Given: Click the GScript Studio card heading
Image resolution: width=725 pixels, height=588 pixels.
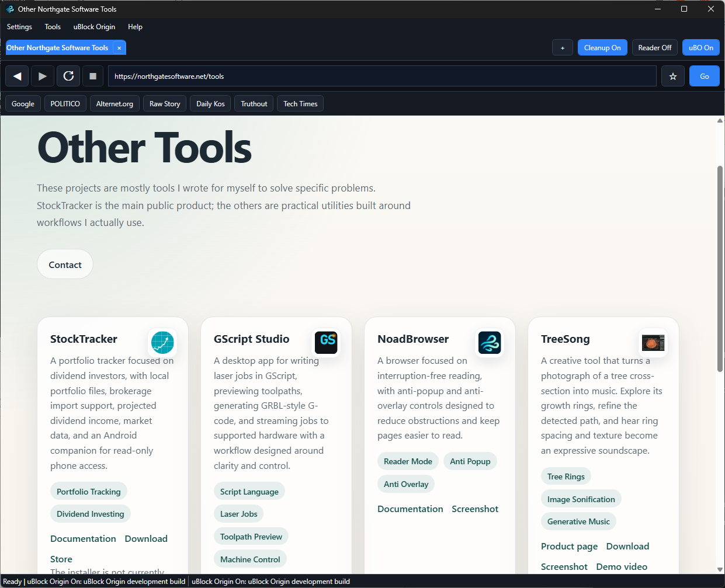Looking at the screenshot, I should click(x=252, y=339).
